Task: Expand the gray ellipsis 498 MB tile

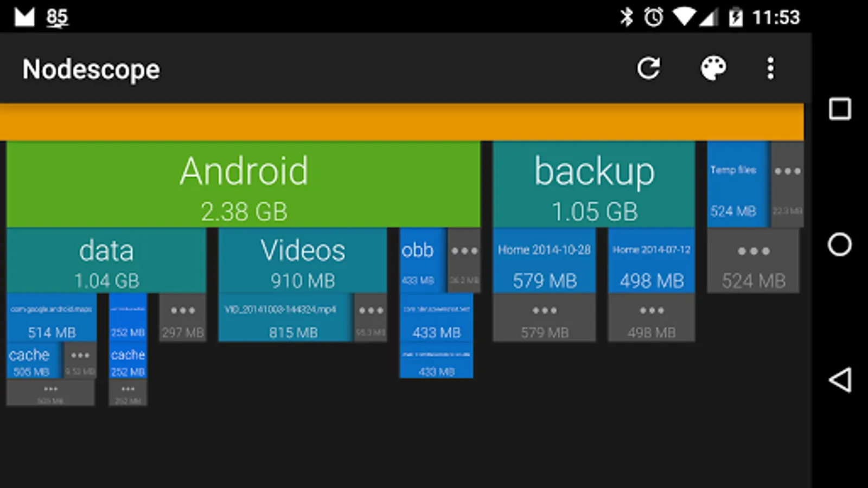Action: point(652,318)
